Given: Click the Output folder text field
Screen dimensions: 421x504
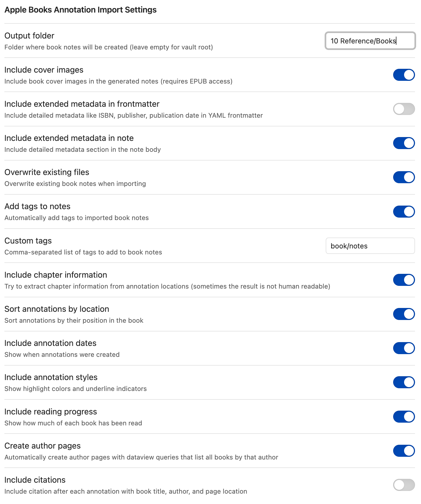Looking at the screenshot, I should click(x=370, y=41).
